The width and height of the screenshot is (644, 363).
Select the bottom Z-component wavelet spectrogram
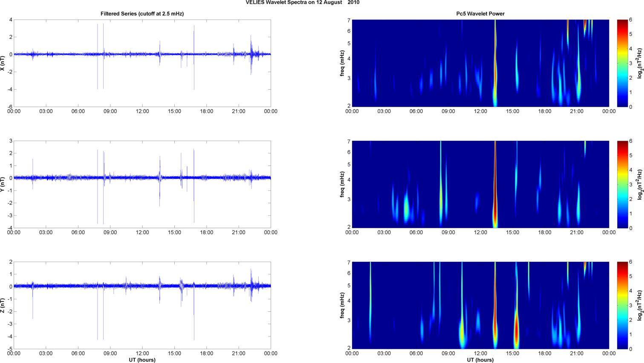click(x=480, y=305)
